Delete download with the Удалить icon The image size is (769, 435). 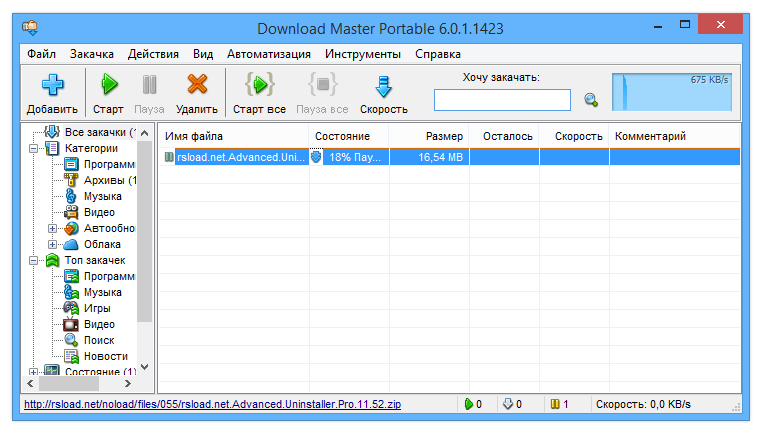(197, 84)
